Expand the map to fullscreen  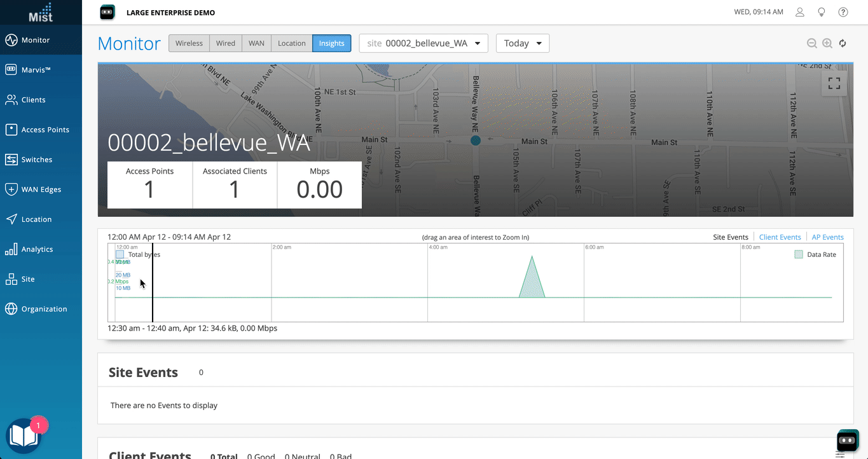834,83
